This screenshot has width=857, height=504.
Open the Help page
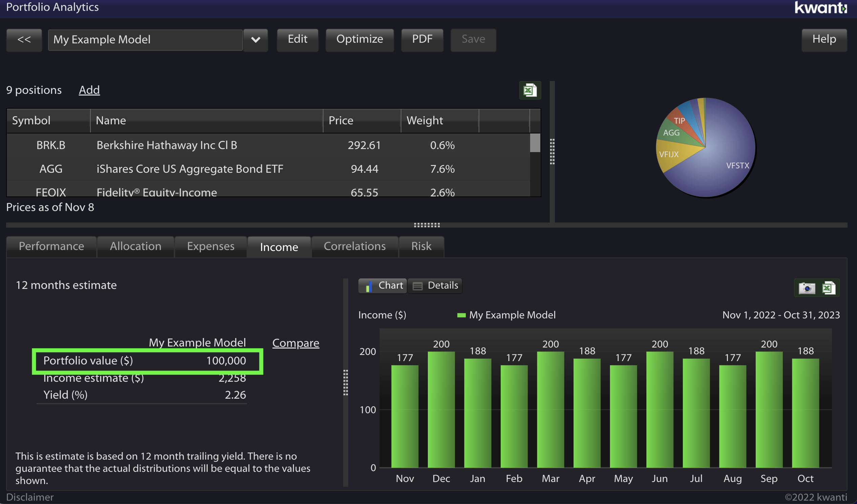(x=824, y=39)
